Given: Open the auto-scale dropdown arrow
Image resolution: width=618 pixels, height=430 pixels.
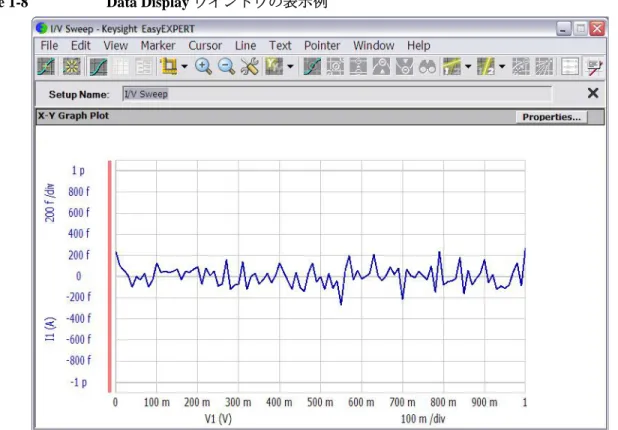Looking at the screenshot, I should click(184, 67).
